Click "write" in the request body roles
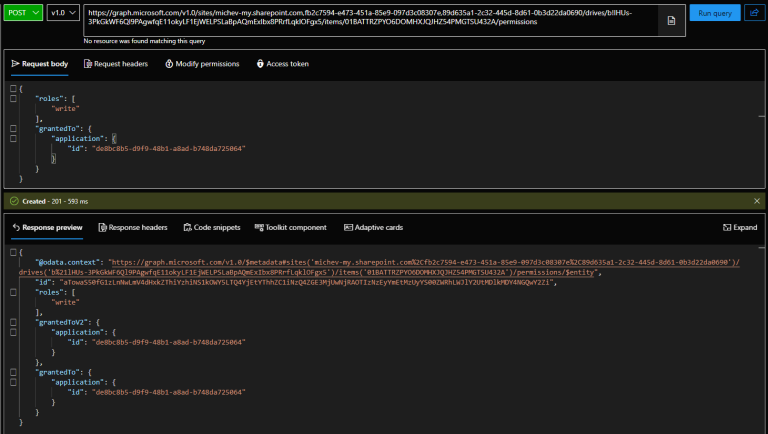This screenshot has height=434, width=768. 66,109
